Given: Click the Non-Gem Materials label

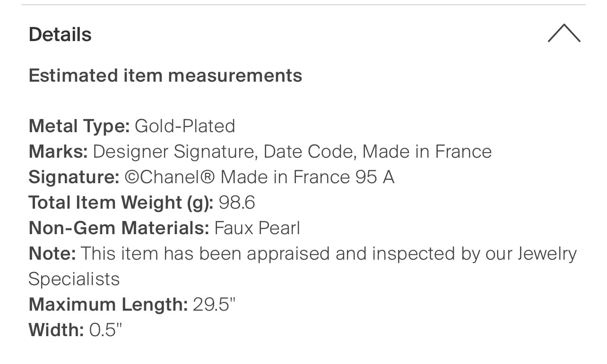Looking at the screenshot, I should point(119,228).
